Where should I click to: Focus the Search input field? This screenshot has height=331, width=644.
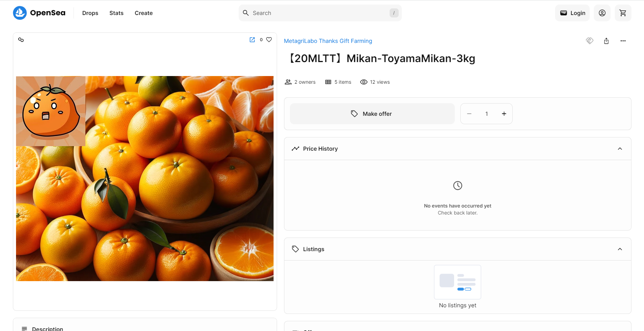point(320,13)
